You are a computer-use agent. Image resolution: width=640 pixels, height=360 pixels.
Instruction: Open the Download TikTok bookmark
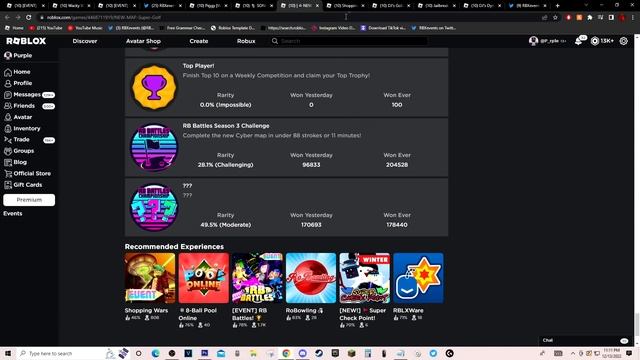[x=383, y=28]
